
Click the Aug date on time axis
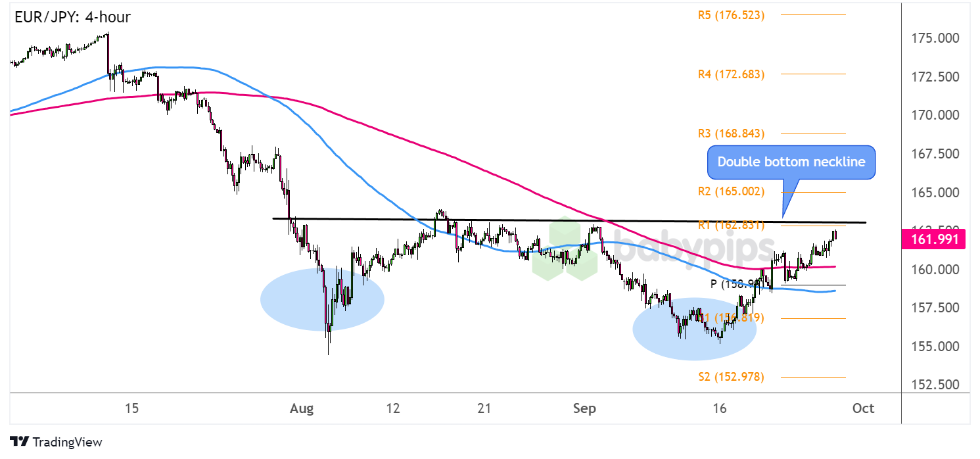(302, 408)
